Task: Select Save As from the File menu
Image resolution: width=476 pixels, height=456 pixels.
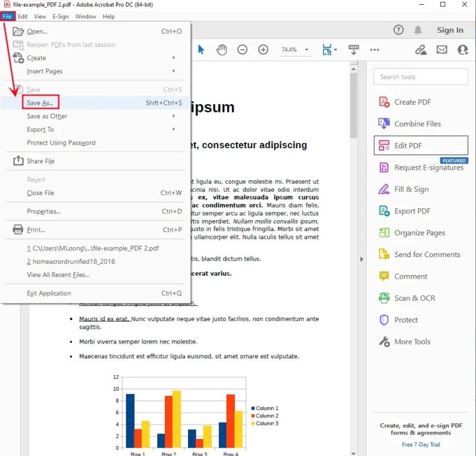Action: 40,103
